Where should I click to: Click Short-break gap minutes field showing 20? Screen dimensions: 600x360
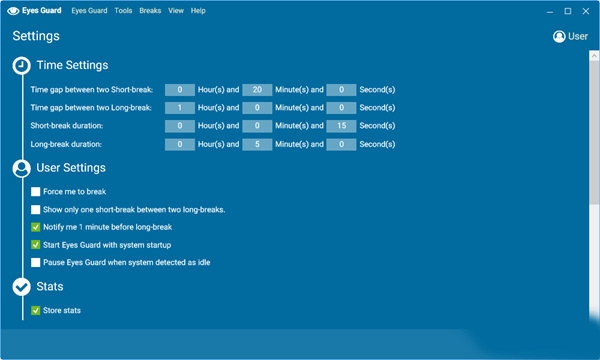point(257,90)
